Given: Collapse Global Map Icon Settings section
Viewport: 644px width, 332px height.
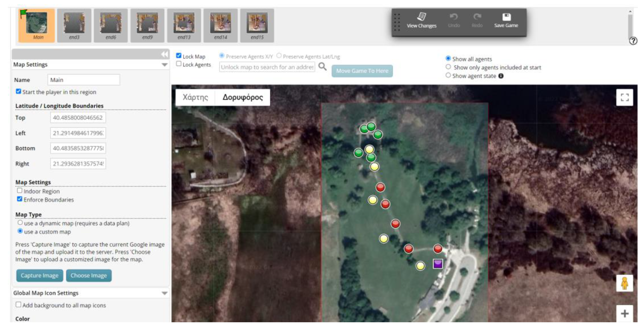Looking at the screenshot, I should (x=164, y=293).
